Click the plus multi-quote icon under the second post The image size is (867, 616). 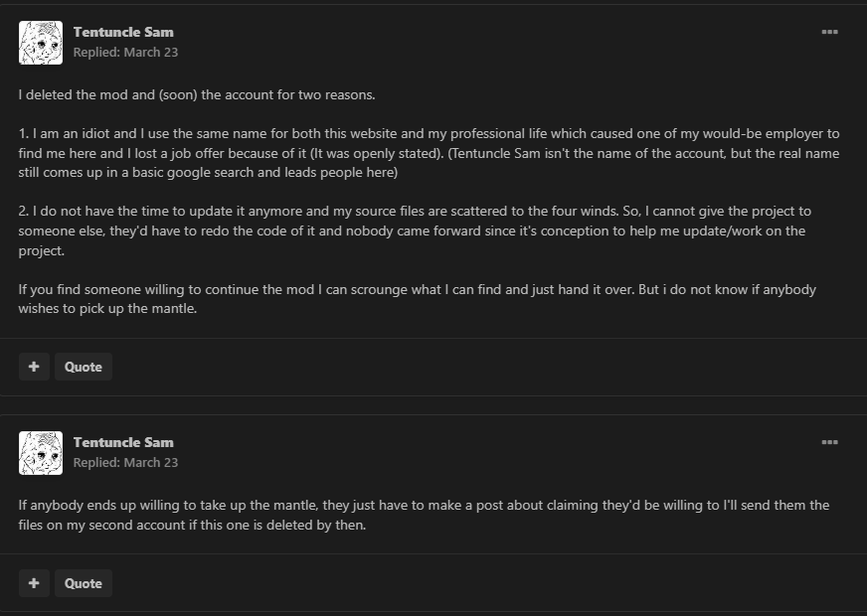pos(34,583)
